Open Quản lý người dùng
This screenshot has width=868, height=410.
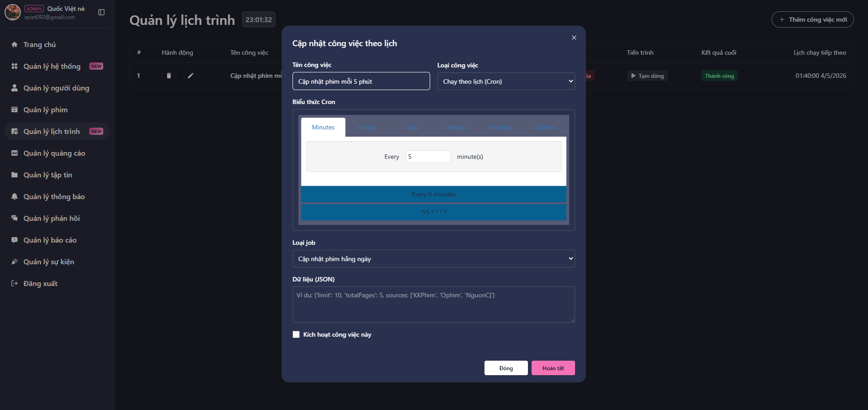coord(57,88)
